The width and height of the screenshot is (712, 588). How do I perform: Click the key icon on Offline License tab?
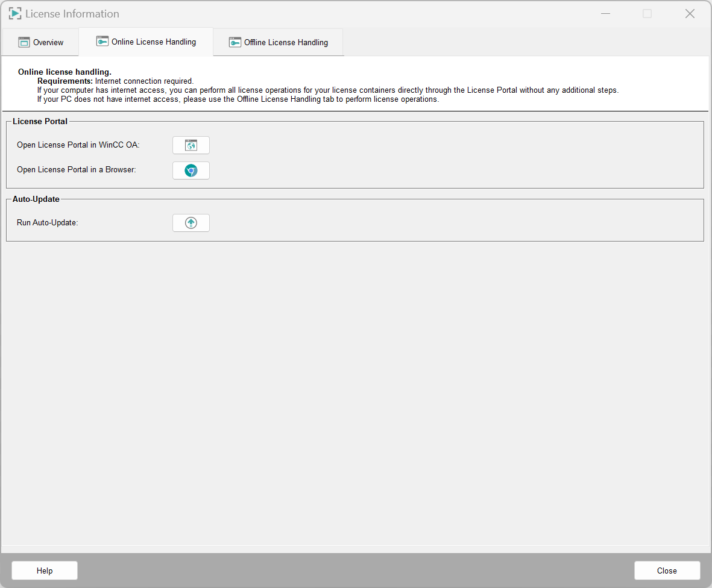[x=235, y=42]
